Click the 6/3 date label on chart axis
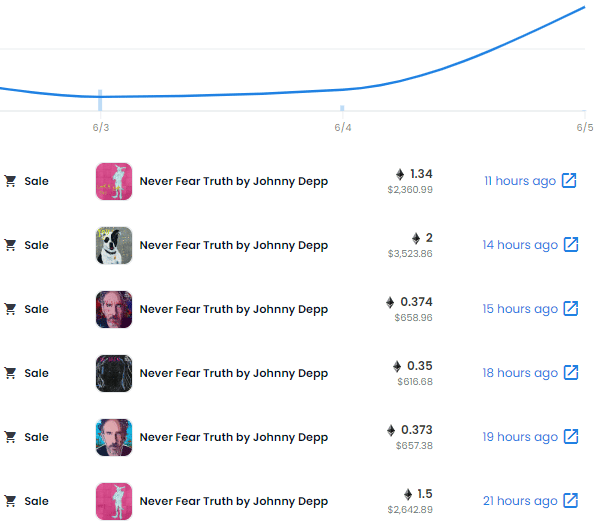 tap(101, 127)
